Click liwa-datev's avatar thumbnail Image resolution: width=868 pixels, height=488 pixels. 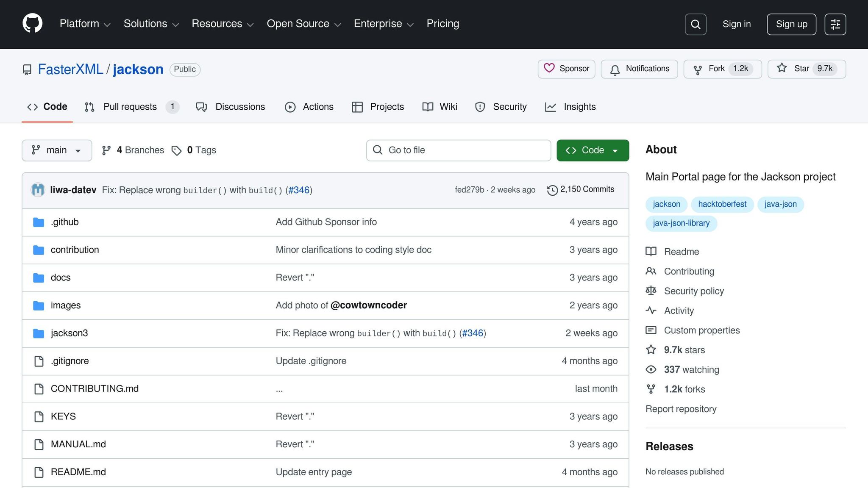pos(38,190)
